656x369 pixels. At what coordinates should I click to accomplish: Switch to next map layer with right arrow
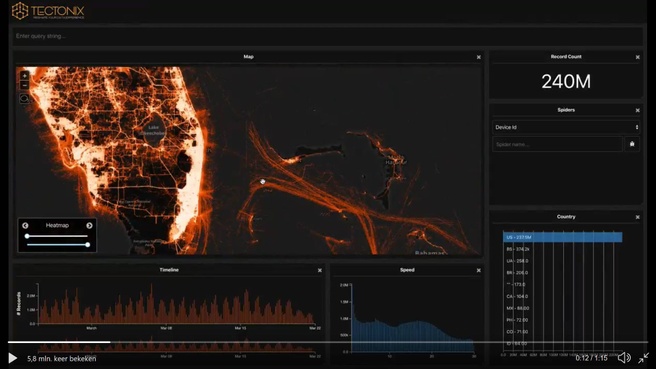89,226
